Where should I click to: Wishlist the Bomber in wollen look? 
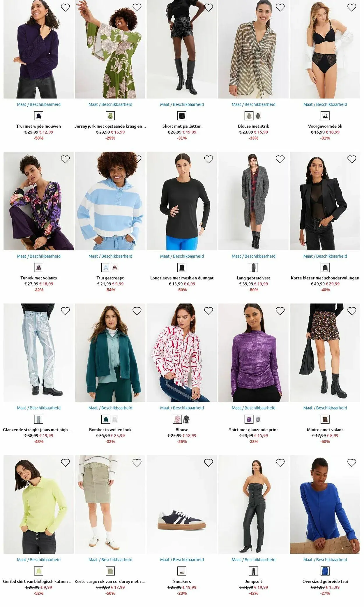[x=137, y=311]
